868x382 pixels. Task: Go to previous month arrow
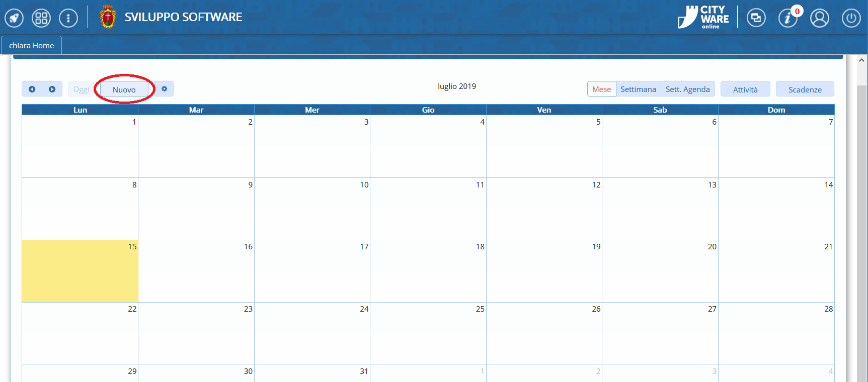click(32, 89)
